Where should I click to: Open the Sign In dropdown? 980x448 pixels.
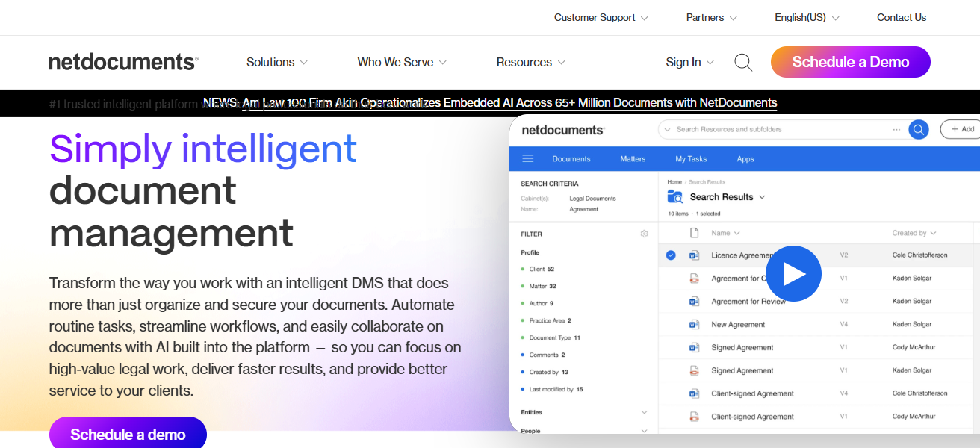[690, 63]
